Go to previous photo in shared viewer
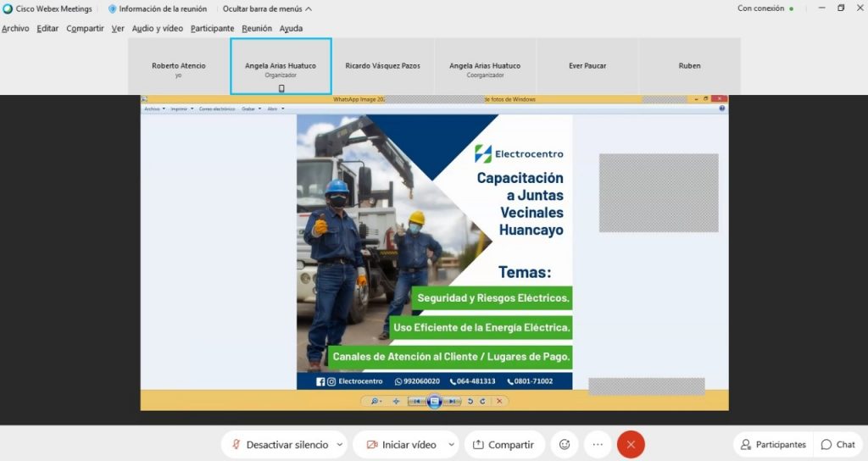 (416, 401)
